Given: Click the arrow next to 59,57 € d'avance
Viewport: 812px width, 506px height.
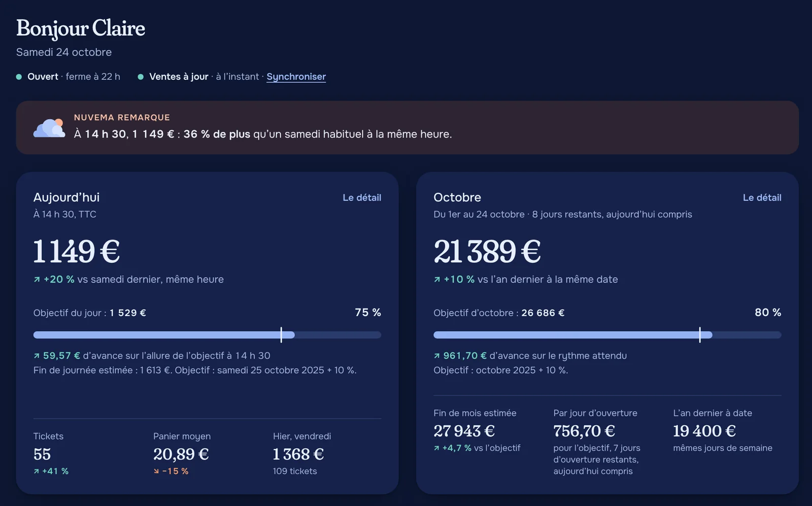Looking at the screenshot, I should point(37,356).
